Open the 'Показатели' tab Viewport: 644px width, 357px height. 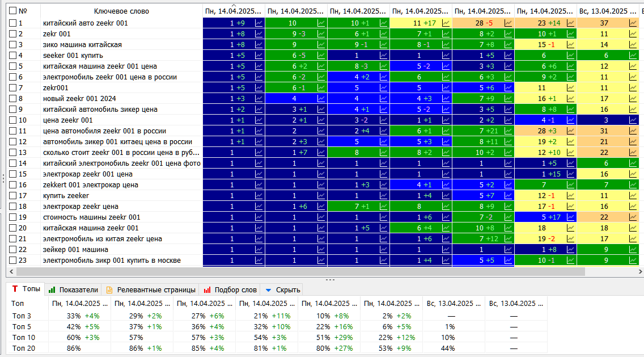pos(73,290)
